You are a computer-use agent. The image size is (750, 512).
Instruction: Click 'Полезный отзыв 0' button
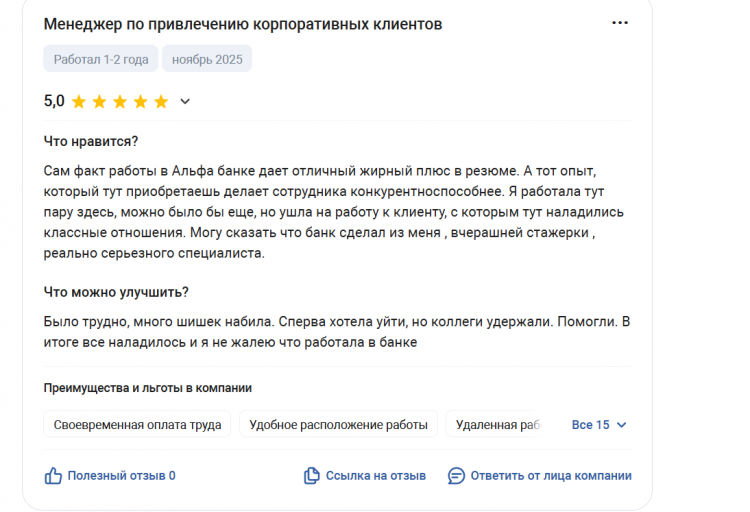click(121, 476)
